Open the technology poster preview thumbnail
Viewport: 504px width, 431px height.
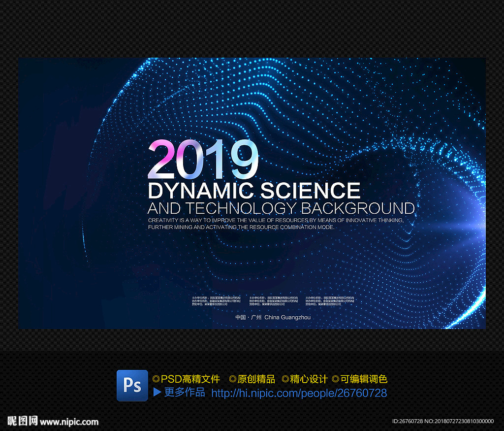pos(252,193)
